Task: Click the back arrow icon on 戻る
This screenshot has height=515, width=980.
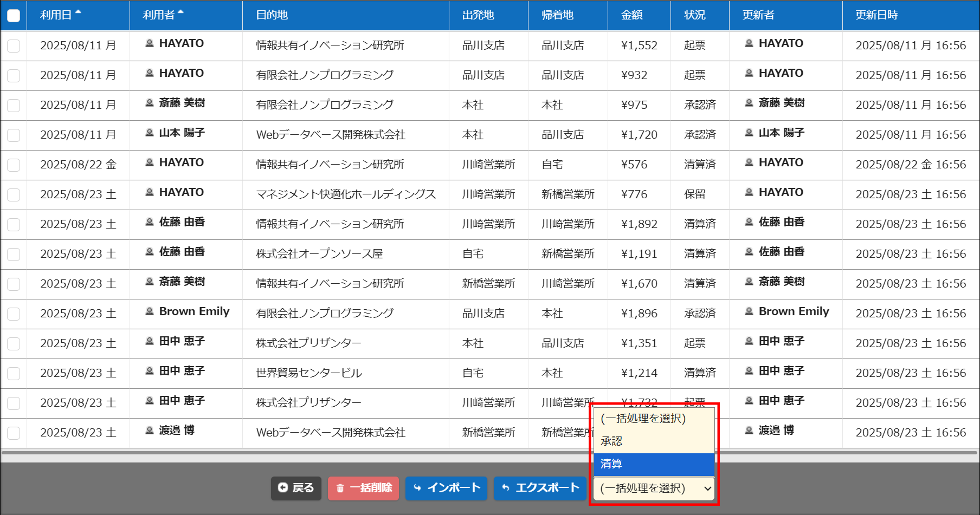Action: (283, 488)
